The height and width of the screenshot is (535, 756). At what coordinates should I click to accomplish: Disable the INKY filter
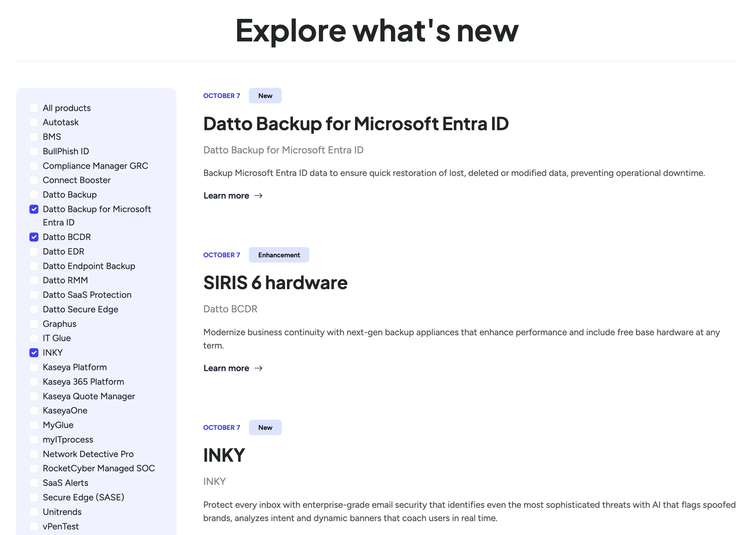[x=34, y=353]
